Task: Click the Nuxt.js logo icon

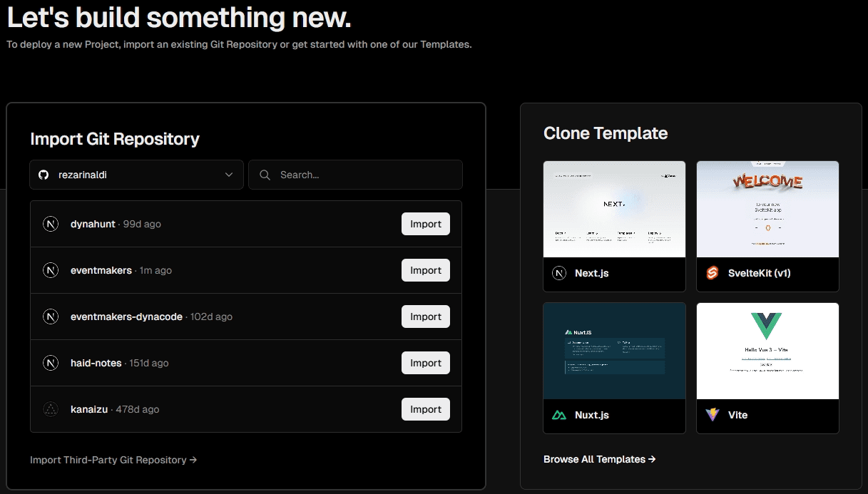Action: point(559,415)
